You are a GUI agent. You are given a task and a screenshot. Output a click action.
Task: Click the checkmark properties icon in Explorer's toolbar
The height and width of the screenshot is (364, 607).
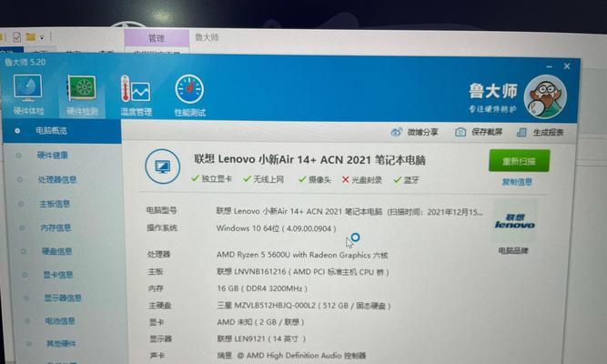point(17,37)
